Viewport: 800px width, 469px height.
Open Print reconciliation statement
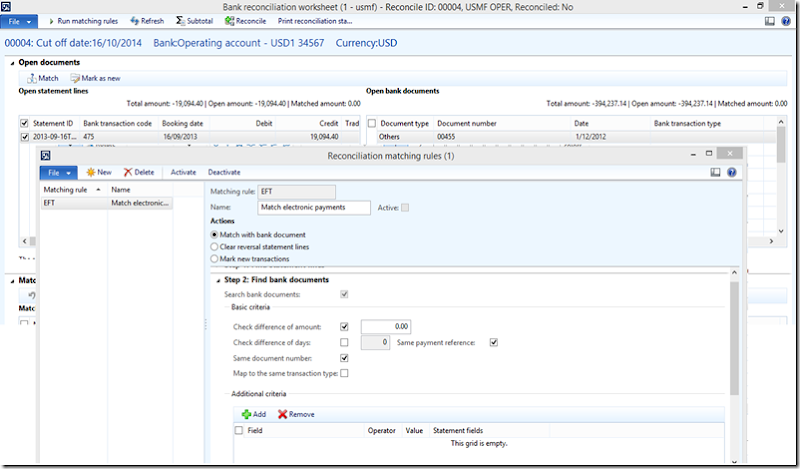(315, 21)
